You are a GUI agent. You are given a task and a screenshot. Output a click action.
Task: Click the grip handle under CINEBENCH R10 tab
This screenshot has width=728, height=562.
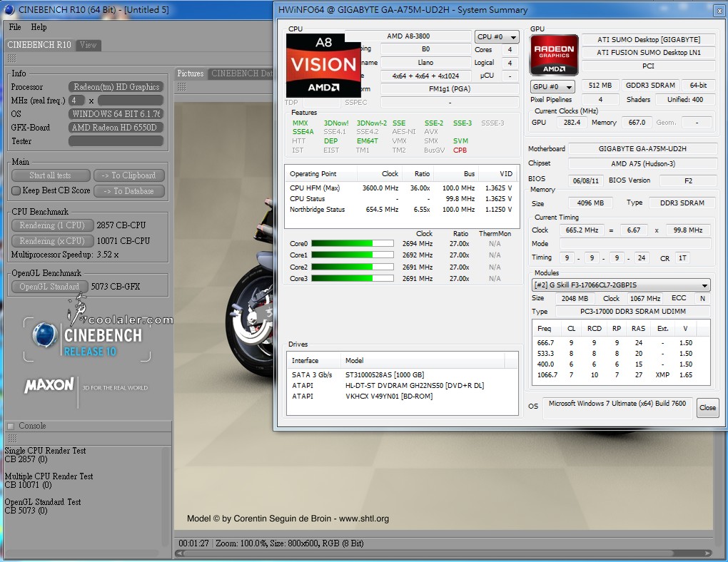tap(12, 58)
